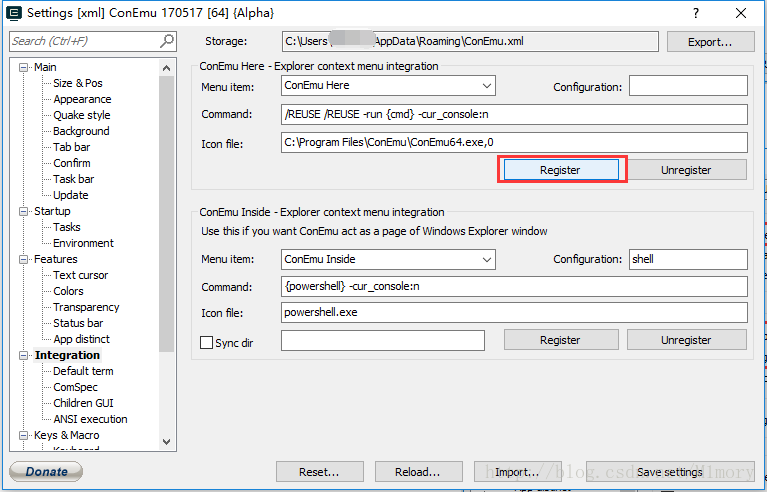Open App distinct settings
767x492 pixels.
[x=81, y=339]
